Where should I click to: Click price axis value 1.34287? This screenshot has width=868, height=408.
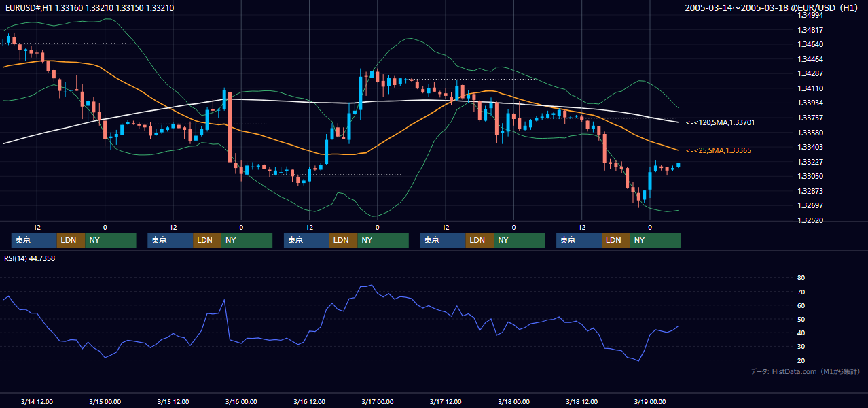(809, 73)
